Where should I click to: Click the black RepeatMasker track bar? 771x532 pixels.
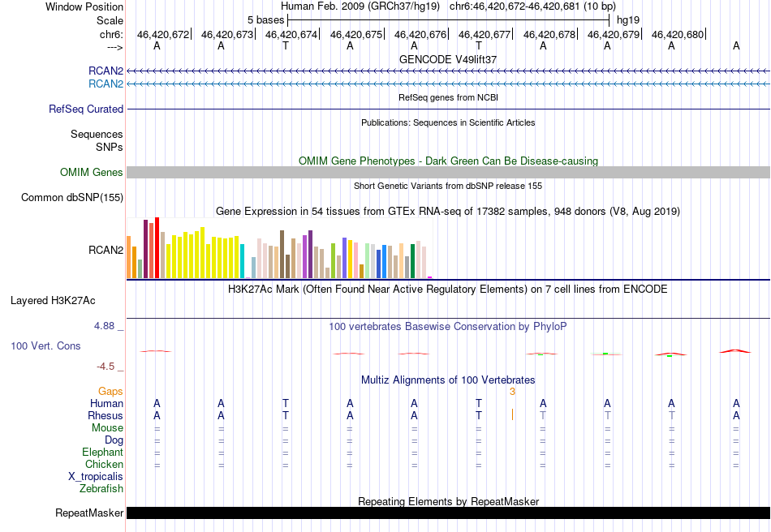[x=449, y=513]
